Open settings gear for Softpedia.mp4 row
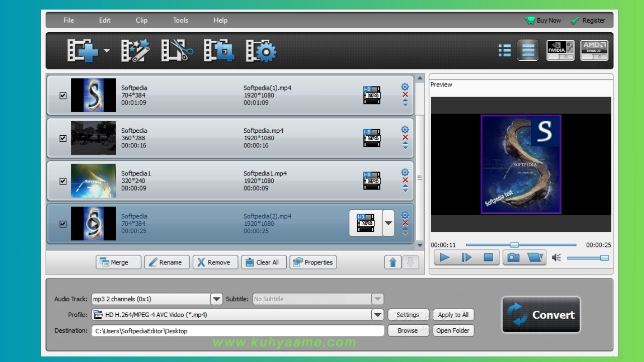This screenshot has width=644, height=362. click(405, 130)
